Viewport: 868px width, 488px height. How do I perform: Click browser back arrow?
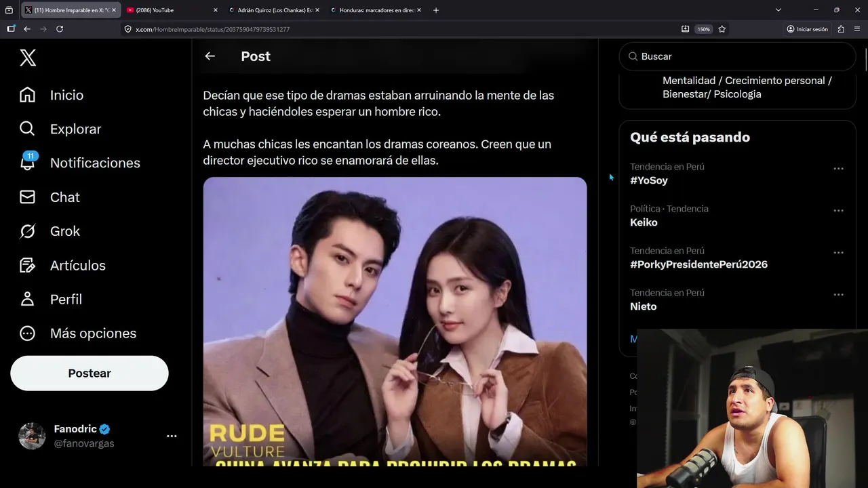27,29
